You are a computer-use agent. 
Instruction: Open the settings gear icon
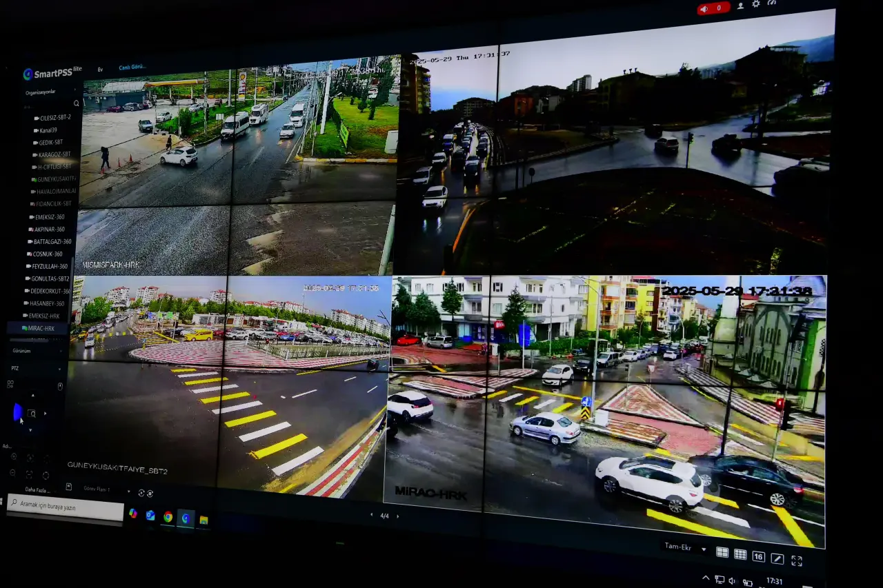pos(756,3)
